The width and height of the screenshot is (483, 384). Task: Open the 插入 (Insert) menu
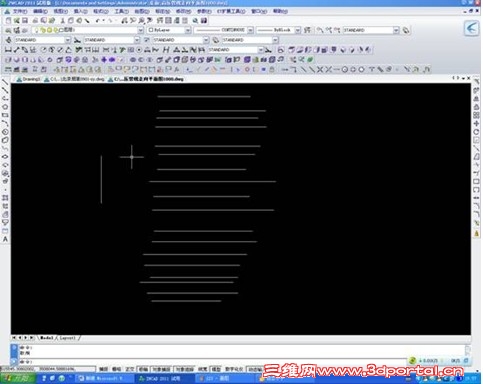pos(80,11)
